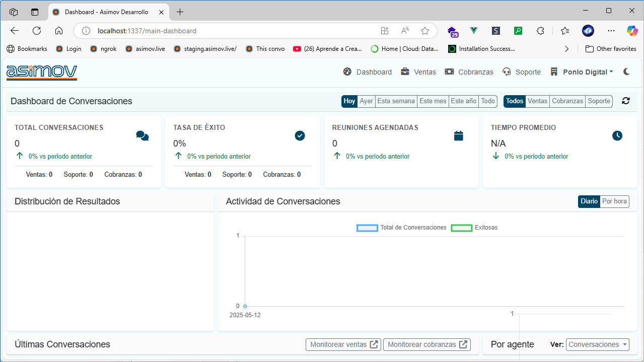This screenshot has height=362, width=644.
Task: Click the Monitorear cobranzas button
Action: click(427, 344)
